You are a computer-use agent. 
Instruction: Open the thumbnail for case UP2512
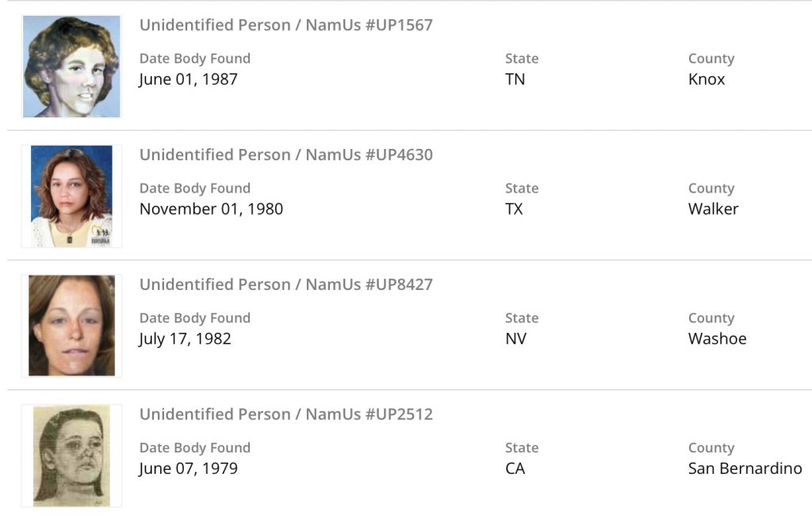click(71, 456)
